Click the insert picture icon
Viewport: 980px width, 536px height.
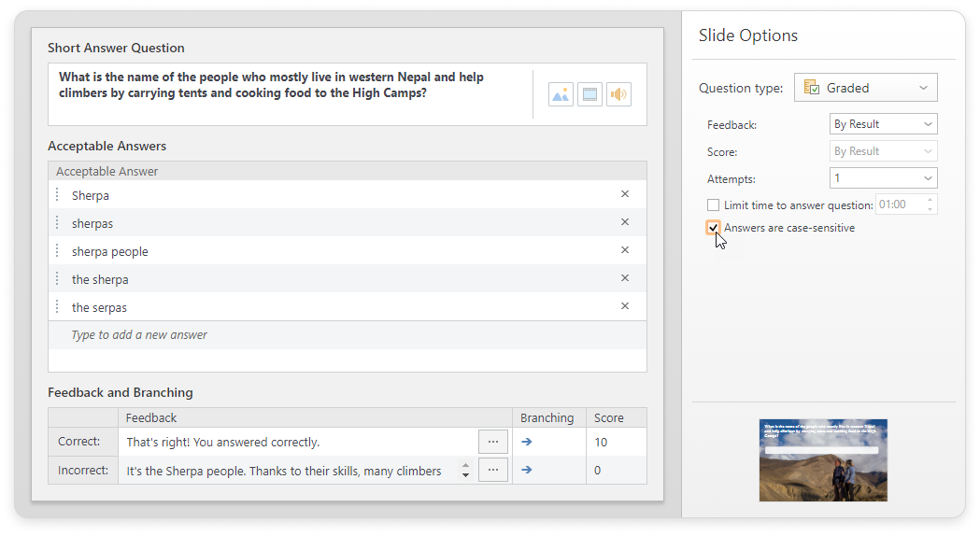561,94
